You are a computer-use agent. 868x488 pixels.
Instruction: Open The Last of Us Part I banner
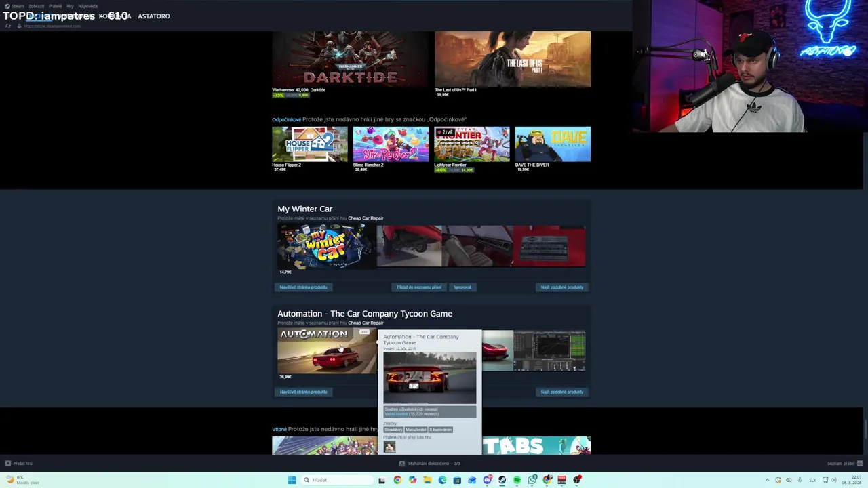point(513,59)
